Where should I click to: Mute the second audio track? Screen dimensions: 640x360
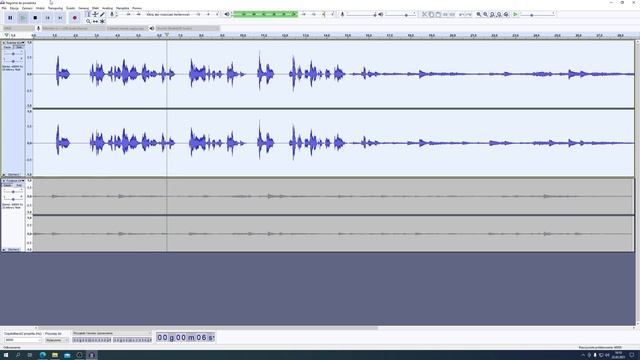pyautogui.click(x=8, y=185)
